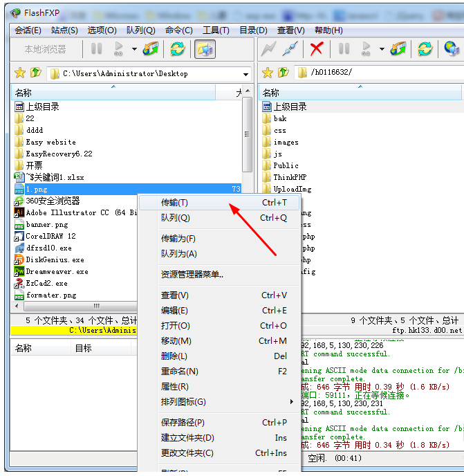The height and width of the screenshot is (476, 464).
Task: Click the 本地浏览器 button
Action: pyautogui.click(x=45, y=49)
